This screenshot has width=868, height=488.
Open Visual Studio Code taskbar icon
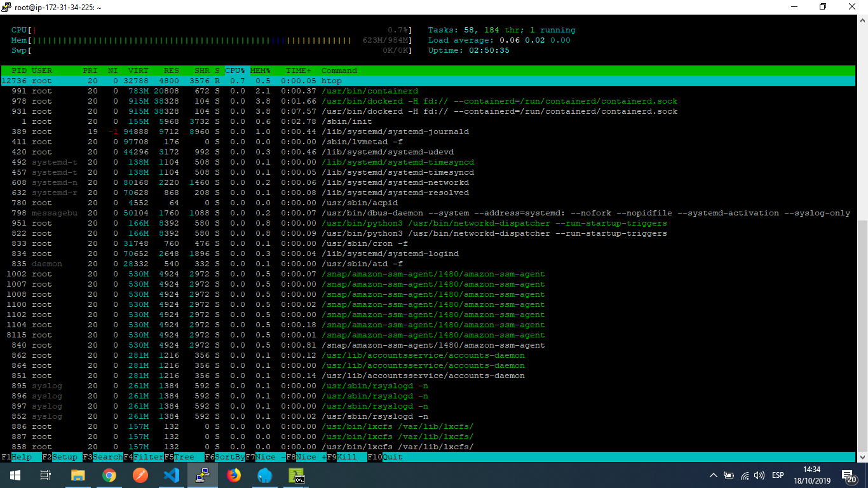172,475
